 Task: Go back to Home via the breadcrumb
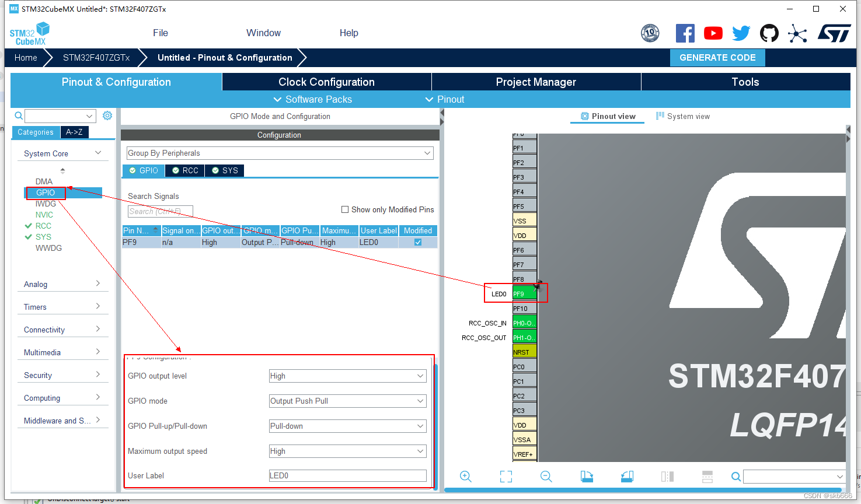point(25,57)
